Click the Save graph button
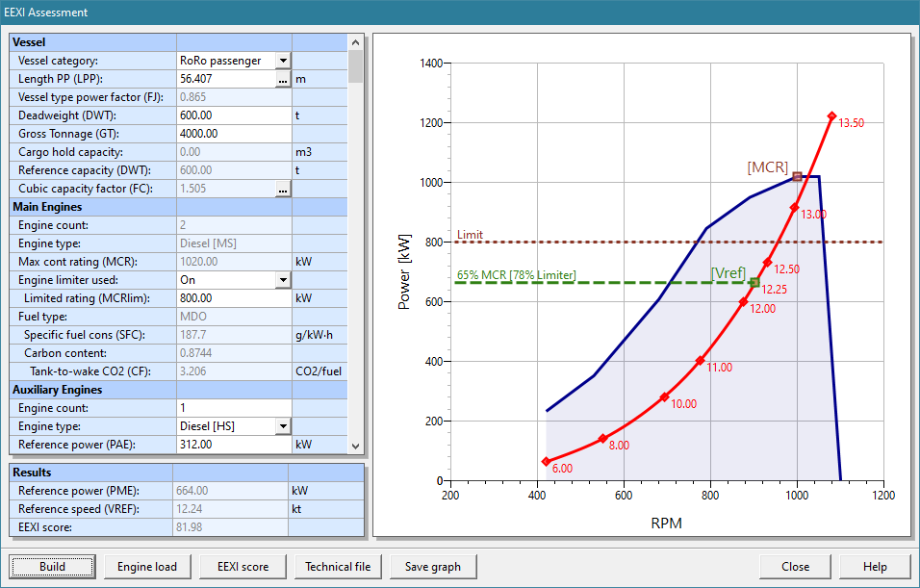 click(x=432, y=567)
